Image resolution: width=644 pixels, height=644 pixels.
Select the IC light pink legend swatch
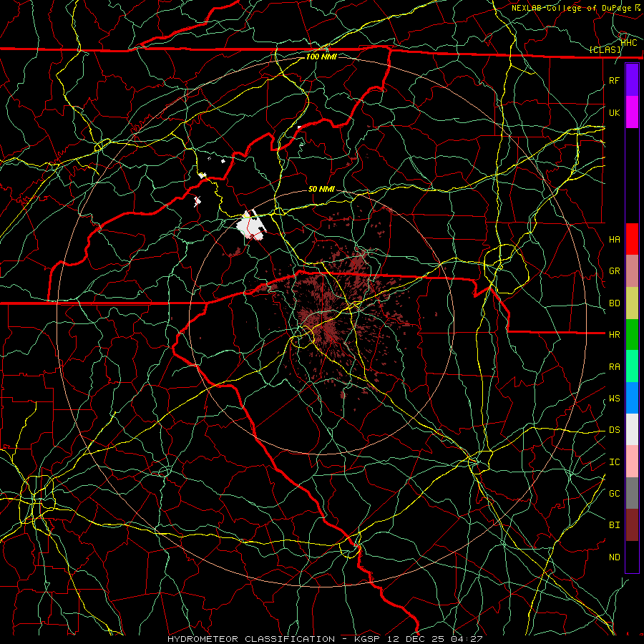tap(632, 462)
